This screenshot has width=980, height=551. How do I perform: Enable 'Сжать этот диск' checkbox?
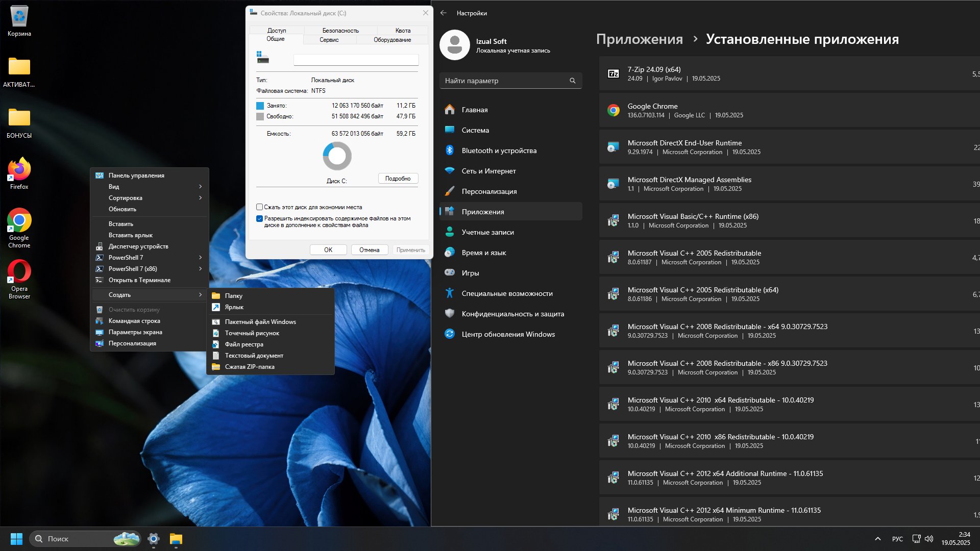pos(259,207)
